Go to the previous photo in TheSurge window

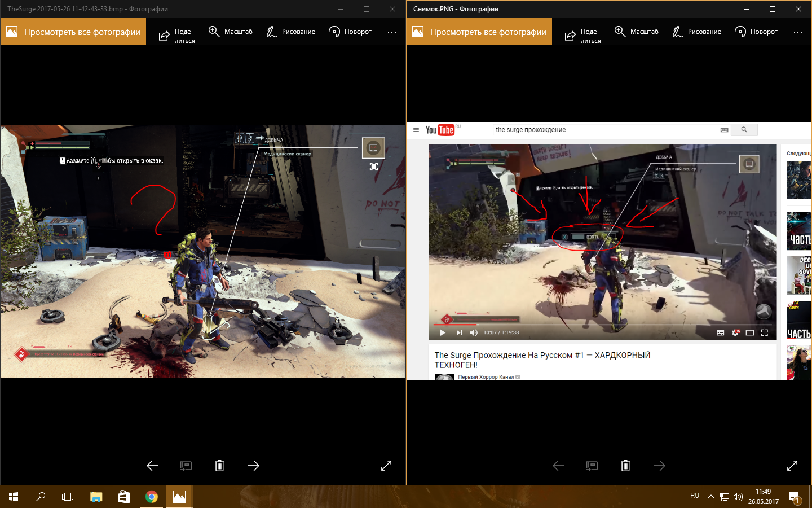pyautogui.click(x=152, y=466)
